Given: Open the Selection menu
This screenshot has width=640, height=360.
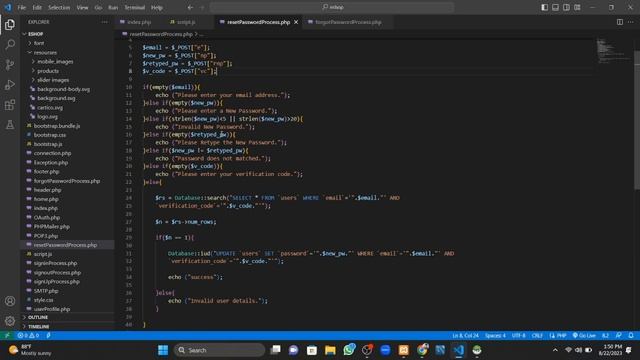Looking at the screenshot, I should 59,7.
